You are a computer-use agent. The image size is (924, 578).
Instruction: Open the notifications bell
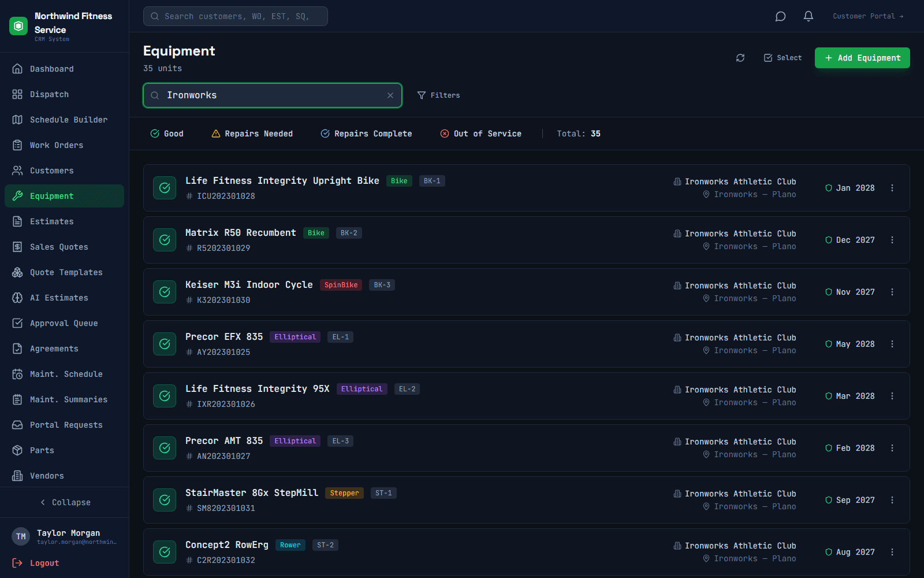point(808,16)
